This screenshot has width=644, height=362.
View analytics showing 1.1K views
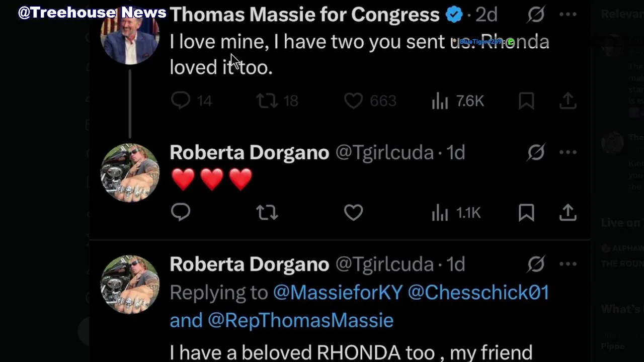(440, 213)
